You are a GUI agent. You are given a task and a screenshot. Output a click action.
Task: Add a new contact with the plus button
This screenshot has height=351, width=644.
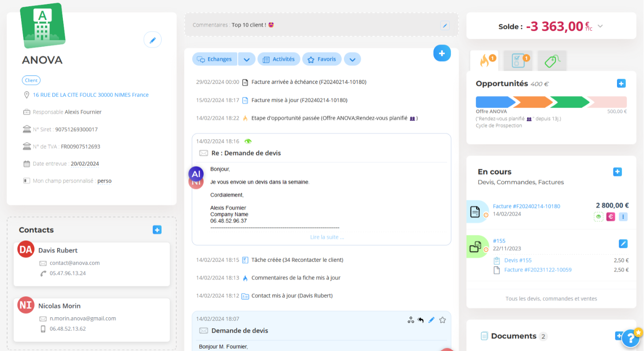tap(157, 230)
